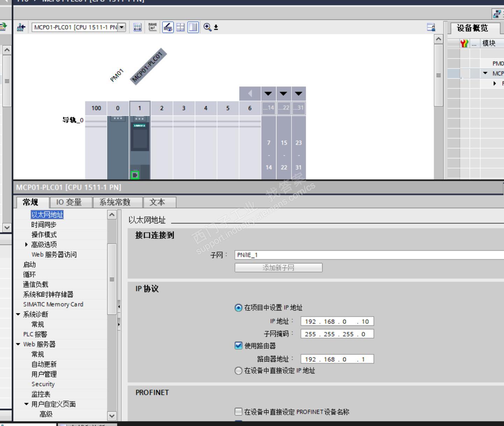Collapse the 系统诊断 tree node
The width and height of the screenshot is (504, 426).
18,314
